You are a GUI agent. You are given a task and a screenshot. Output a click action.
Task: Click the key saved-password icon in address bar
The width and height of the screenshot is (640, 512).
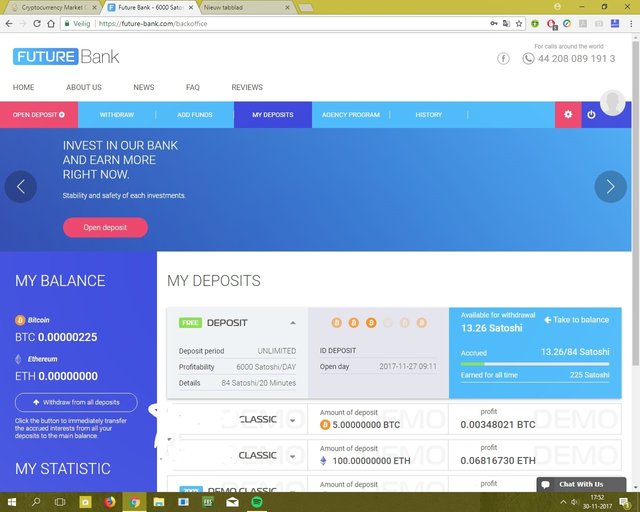click(494, 24)
